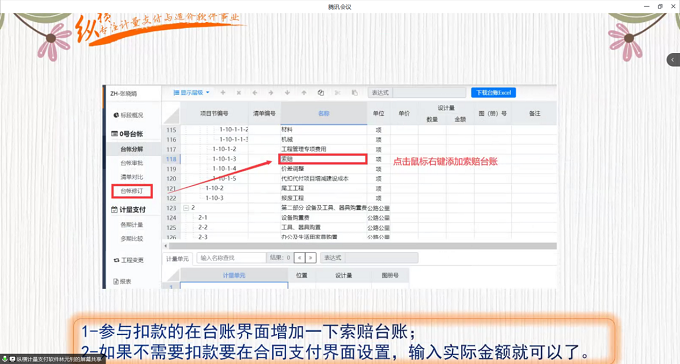This screenshot has width=680, height=364.
Task: Open 台帐修订 in the sidebar
Action: 132,191
